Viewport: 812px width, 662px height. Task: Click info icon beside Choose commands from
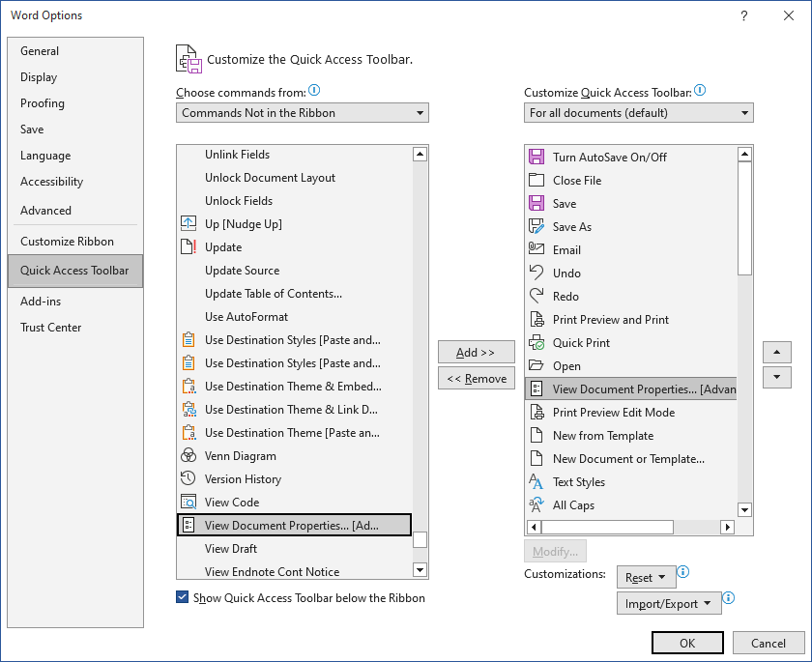click(314, 91)
